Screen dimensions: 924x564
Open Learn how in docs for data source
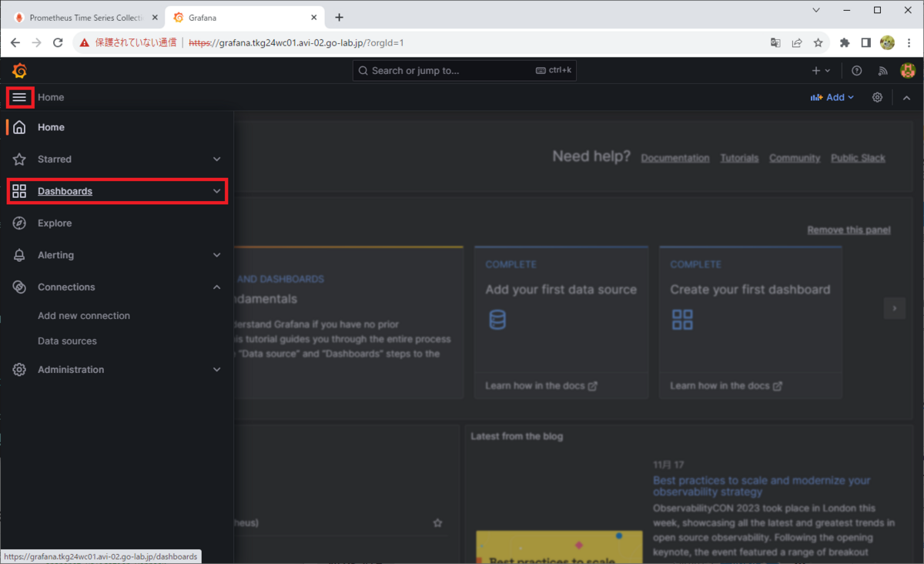coord(541,386)
